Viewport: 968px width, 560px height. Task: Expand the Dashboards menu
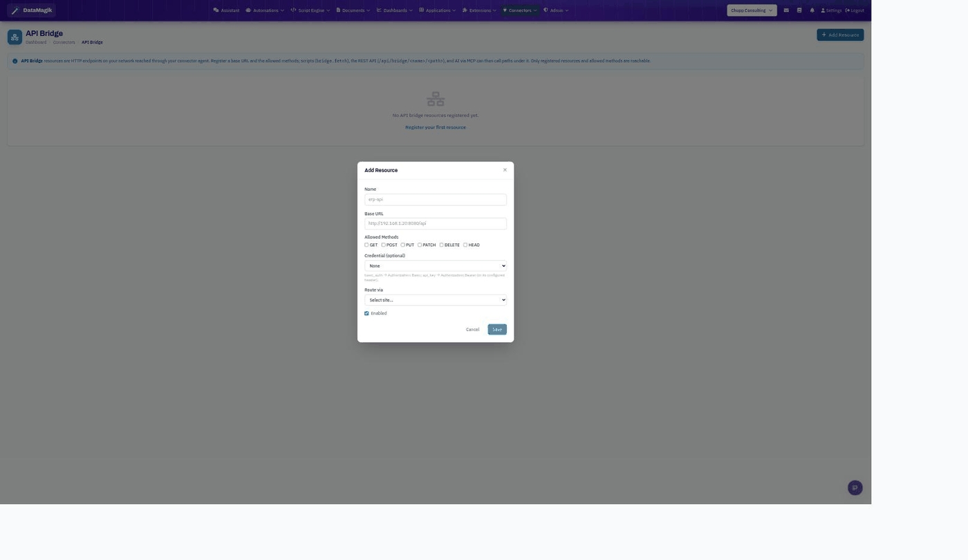pyautogui.click(x=395, y=10)
